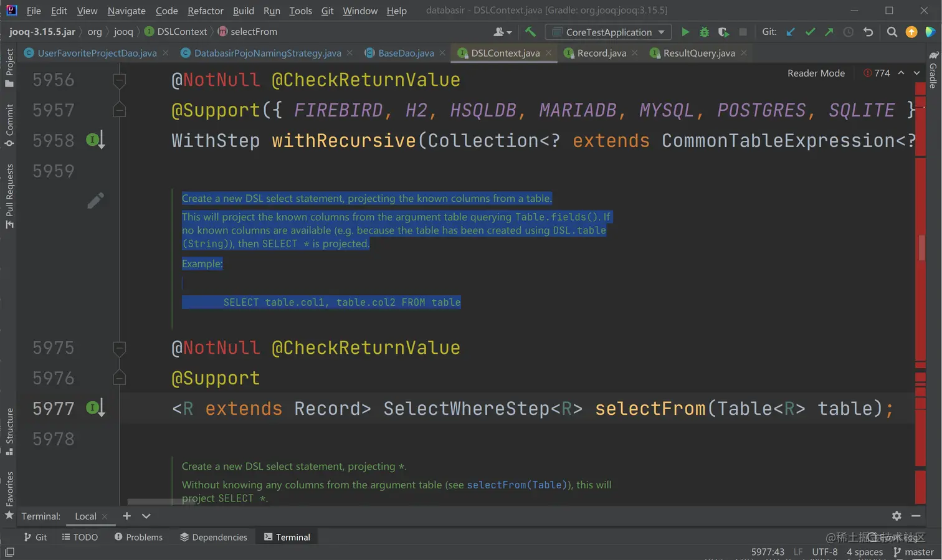Screen dimensions: 942x560
Task: Click the 774 errors inspection indicator
Action: pos(877,73)
